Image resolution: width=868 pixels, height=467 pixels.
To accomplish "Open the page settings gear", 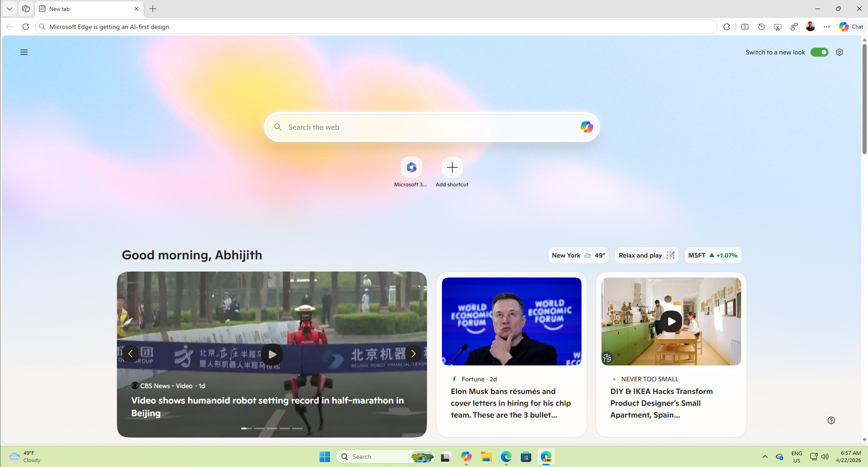I will click(839, 52).
